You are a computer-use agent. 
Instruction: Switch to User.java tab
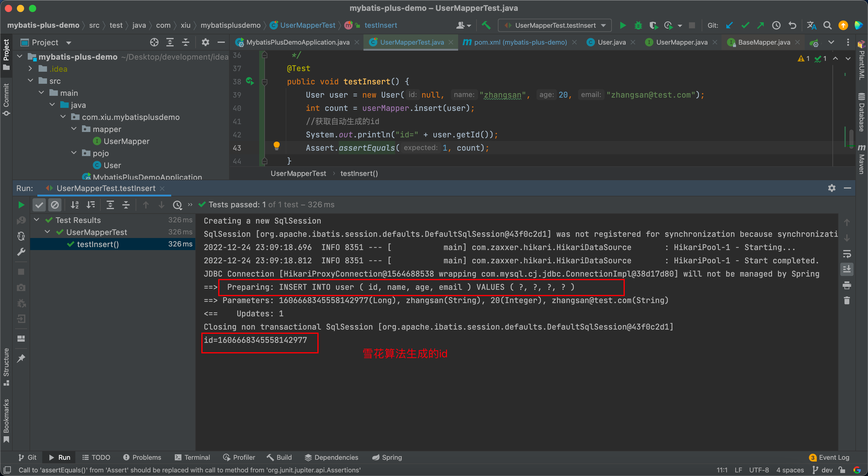point(611,42)
